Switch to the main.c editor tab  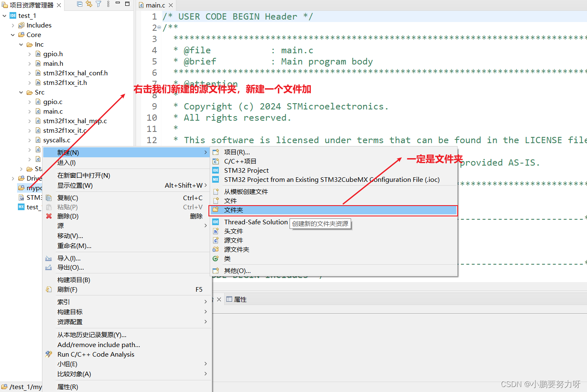point(156,5)
